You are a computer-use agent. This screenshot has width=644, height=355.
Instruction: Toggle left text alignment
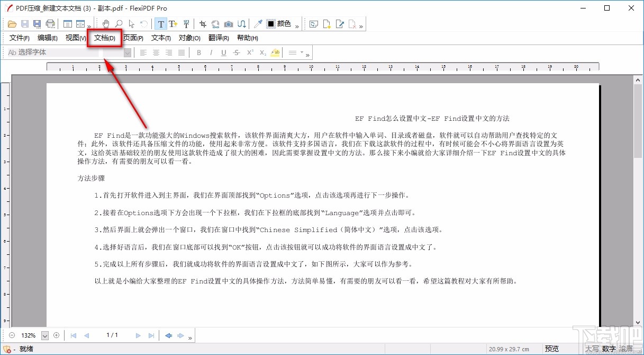[x=143, y=52]
